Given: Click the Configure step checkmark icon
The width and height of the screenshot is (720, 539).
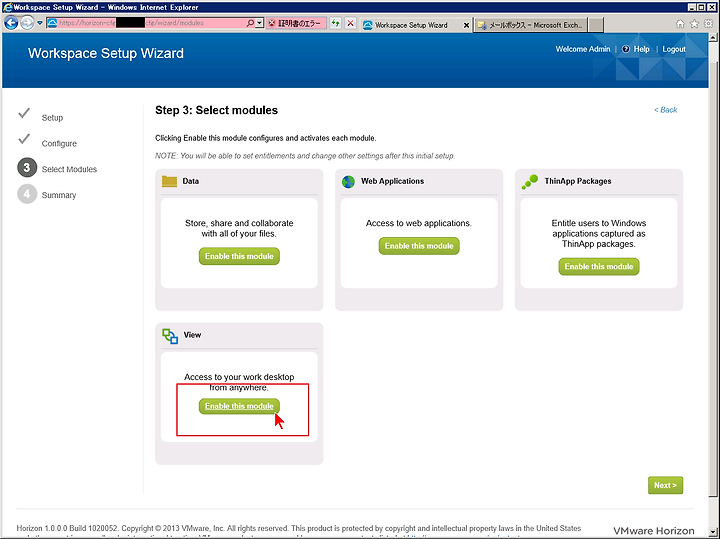Looking at the screenshot, I should 24,139.
